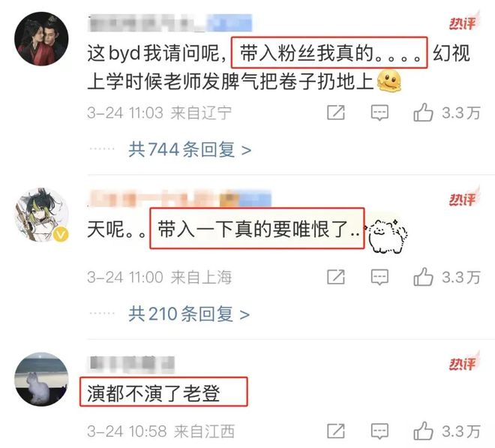Reply to the comment from 辽宁

pyautogui.click(x=379, y=113)
